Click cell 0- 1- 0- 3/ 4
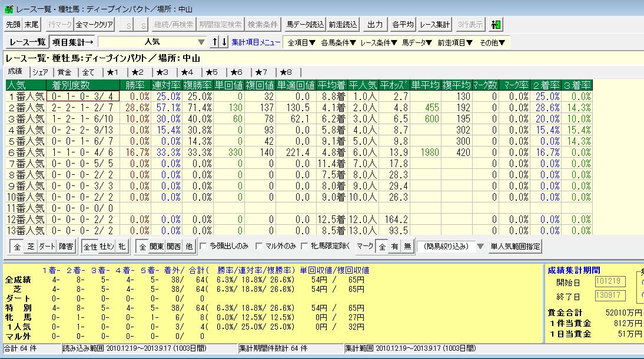Viewport: 644px width, 359px height. pyautogui.click(x=83, y=97)
